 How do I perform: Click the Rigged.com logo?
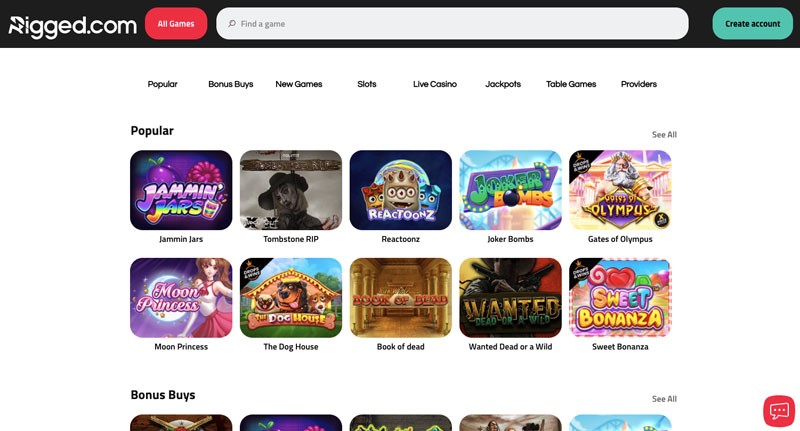(73, 26)
